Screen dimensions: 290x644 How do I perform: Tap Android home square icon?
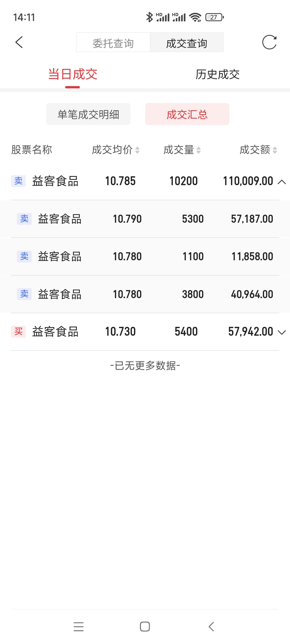pyautogui.click(x=145, y=627)
